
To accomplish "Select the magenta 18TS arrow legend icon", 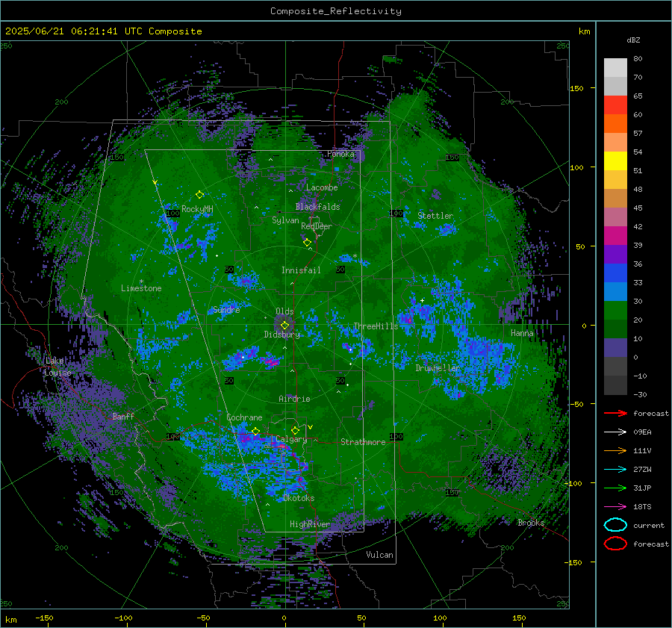I will 615,506.
